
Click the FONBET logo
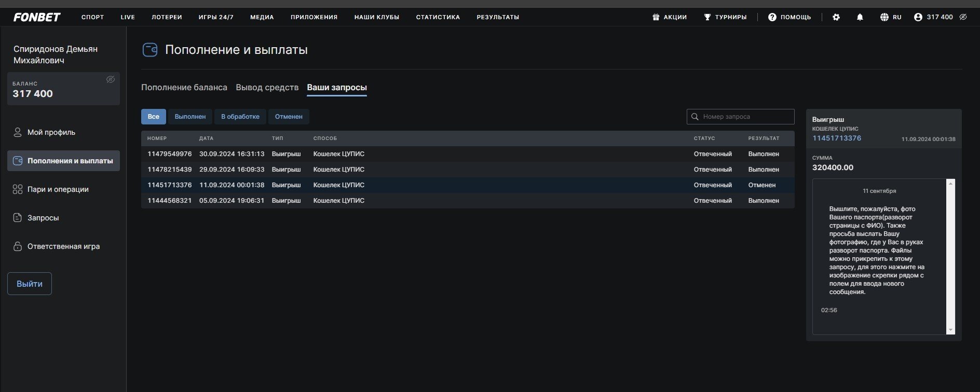click(x=37, y=17)
